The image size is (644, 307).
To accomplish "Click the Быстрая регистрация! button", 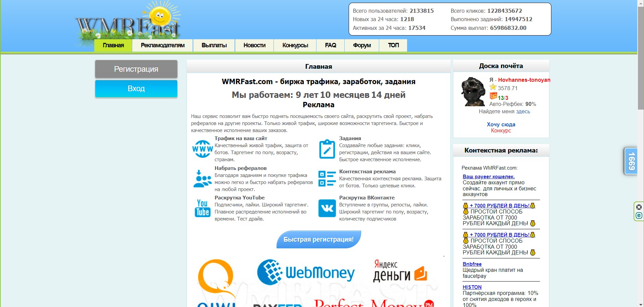I will click(x=318, y=239).
